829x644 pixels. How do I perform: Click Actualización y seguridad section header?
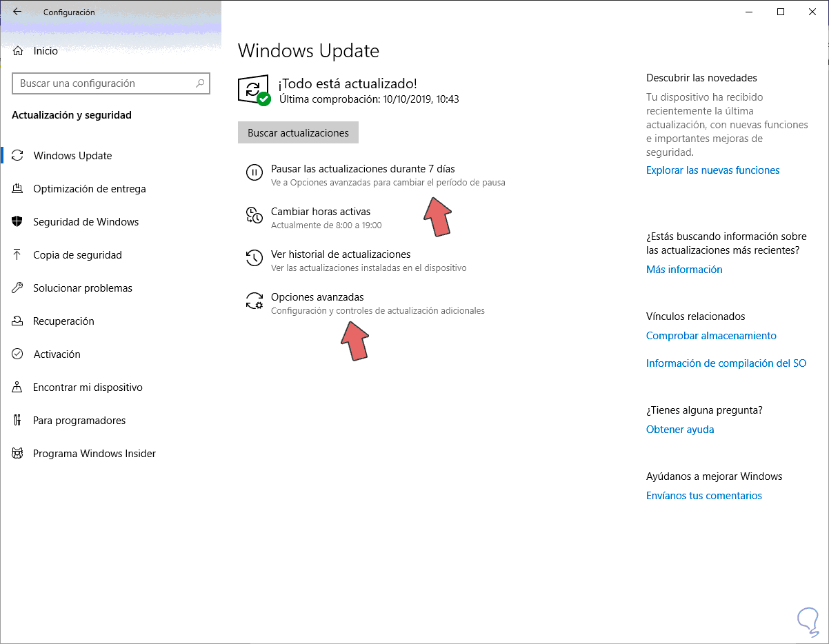pos(72,115)
